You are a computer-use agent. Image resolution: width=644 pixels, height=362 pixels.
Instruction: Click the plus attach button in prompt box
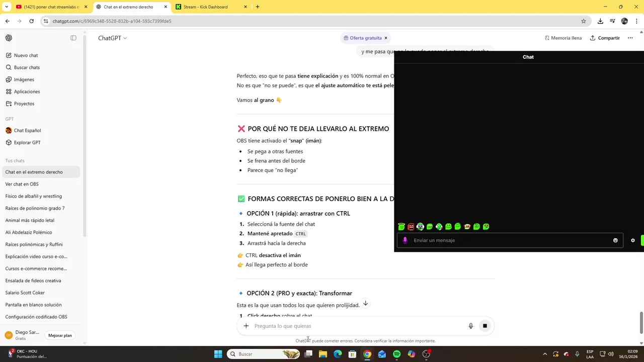[246, 326]
